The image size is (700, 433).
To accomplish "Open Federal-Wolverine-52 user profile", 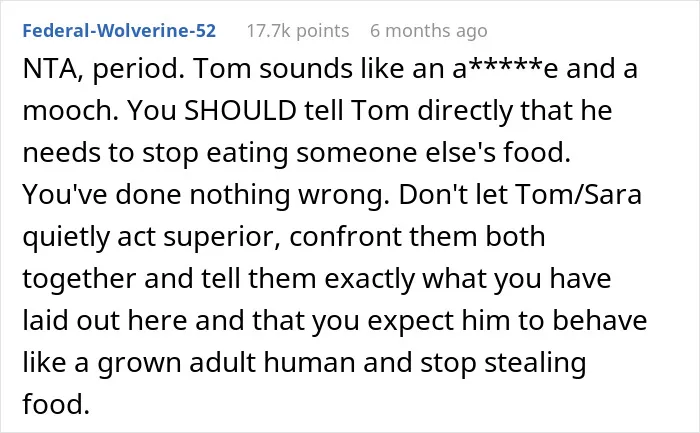I will click(119, 31).
